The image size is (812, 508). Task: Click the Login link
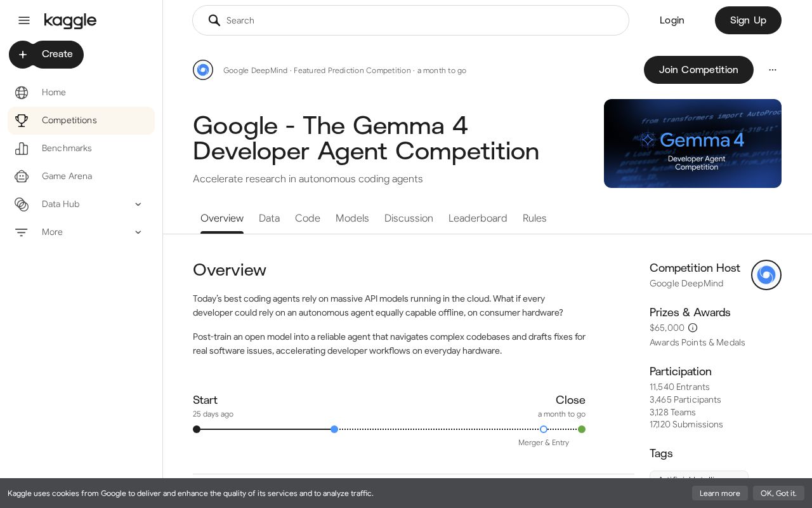tap(672, 20)
